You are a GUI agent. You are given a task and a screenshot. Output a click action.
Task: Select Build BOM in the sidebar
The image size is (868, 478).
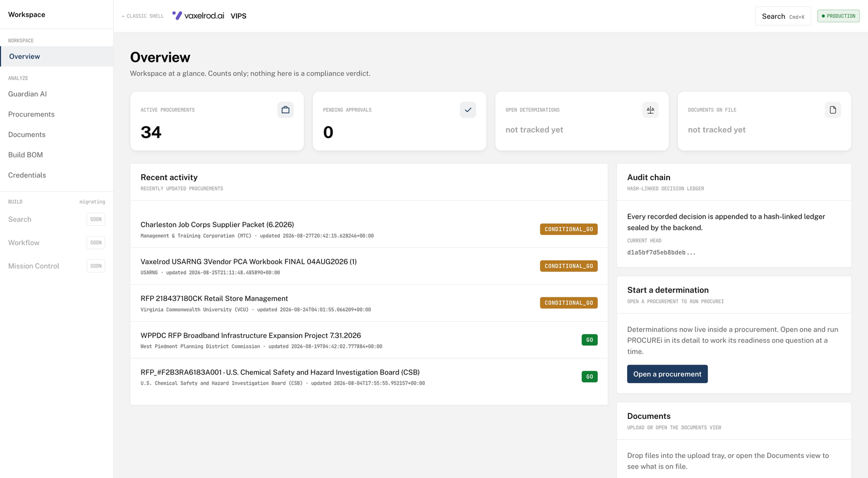click(x=56, y=155)
